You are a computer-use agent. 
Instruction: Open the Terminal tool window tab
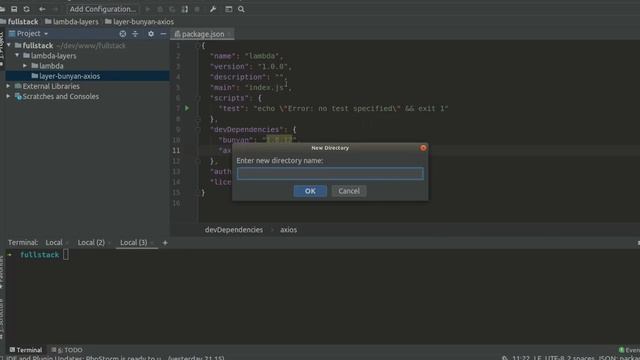26,350
